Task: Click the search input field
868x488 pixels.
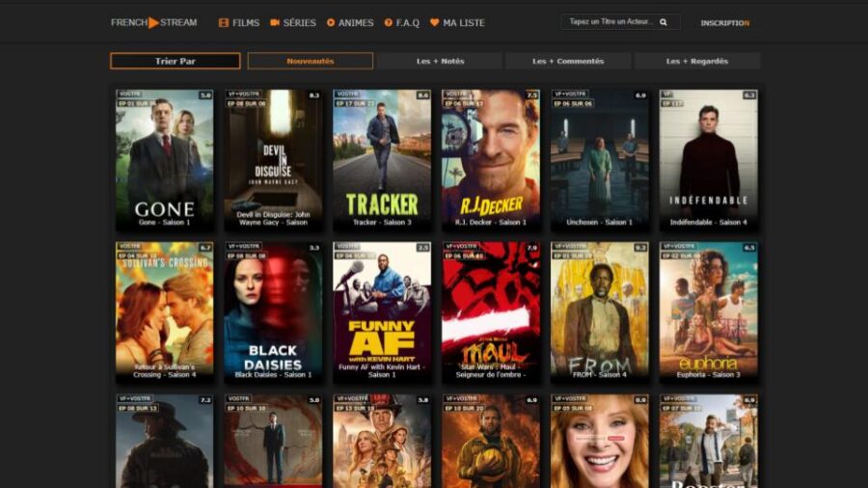Action: pos(610,22)
